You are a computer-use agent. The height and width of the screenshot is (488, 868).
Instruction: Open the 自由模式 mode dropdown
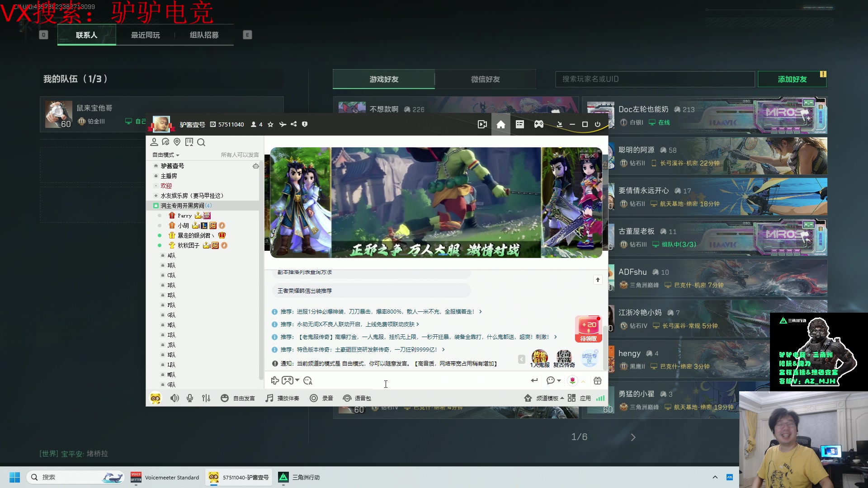pos(166,155)
